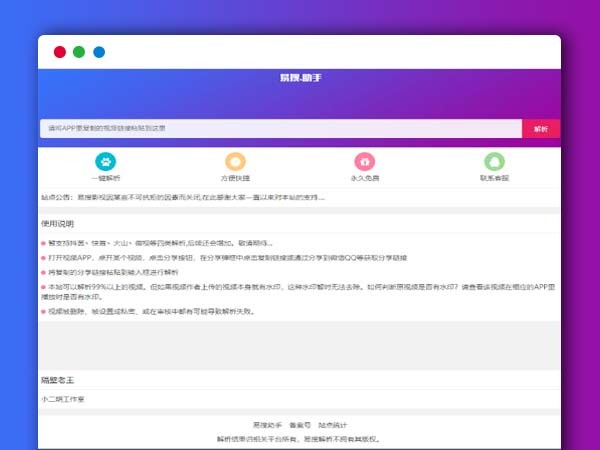Open the 备案号 footer link
Screen dimensions: 600x450
click(300, 424)
